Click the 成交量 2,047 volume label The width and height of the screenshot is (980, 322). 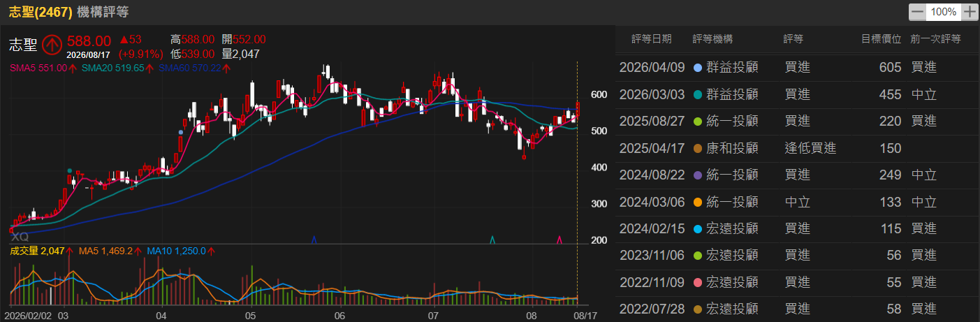36,251
